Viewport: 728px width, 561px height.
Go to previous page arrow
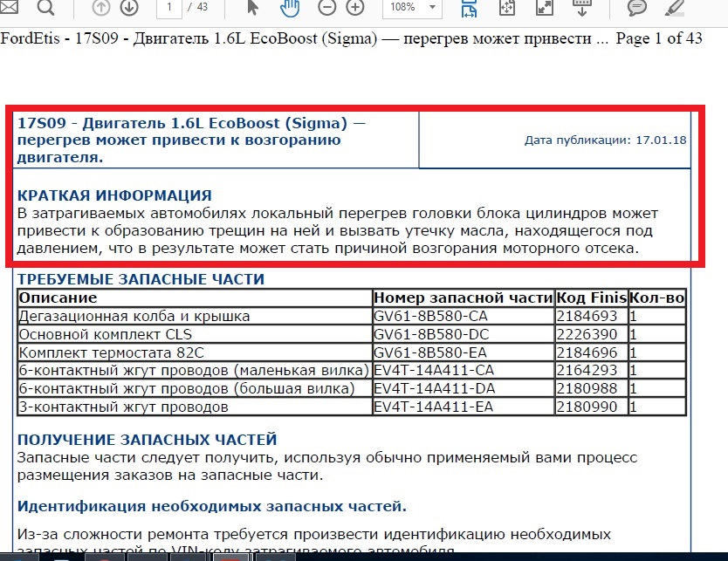(100, 7)
